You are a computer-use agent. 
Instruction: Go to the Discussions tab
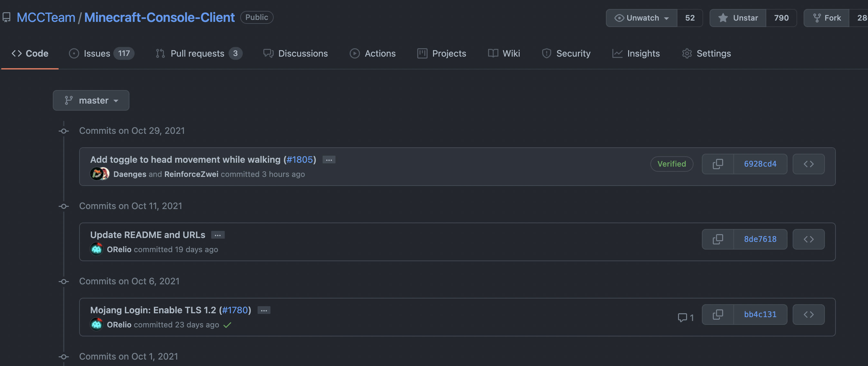coord(295,53)
